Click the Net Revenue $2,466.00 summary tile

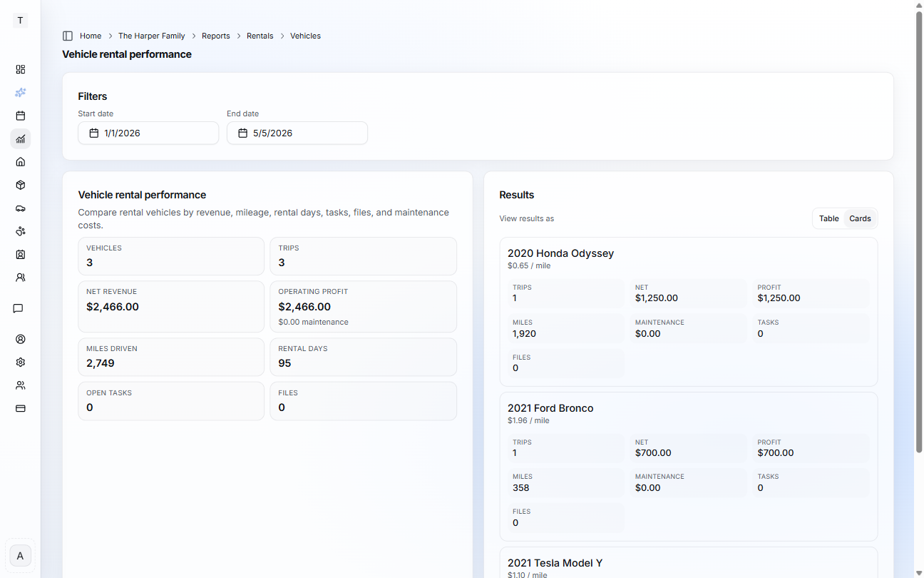171,306
